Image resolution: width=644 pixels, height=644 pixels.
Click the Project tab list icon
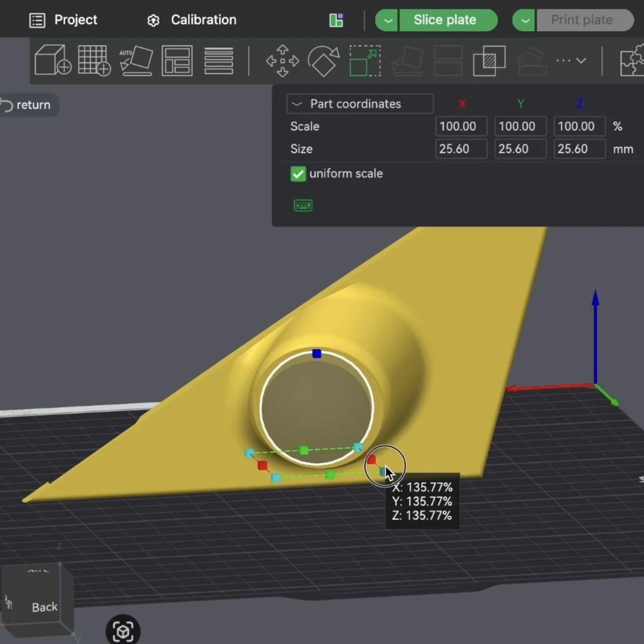pyautogui.click(x=37, y=20)
